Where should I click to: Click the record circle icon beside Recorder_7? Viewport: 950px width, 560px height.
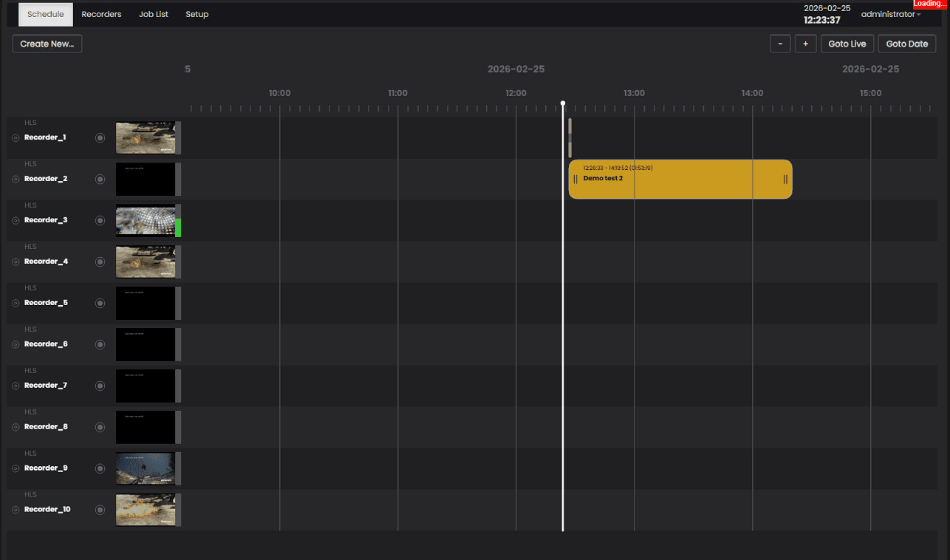pyautogui.click(x=100, y=385)
